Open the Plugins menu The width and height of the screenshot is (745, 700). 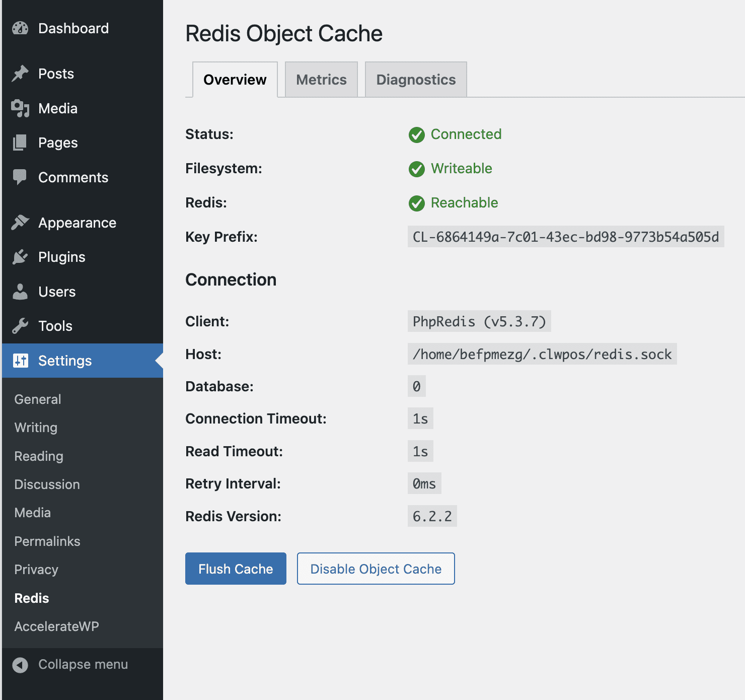coord(83,257)
